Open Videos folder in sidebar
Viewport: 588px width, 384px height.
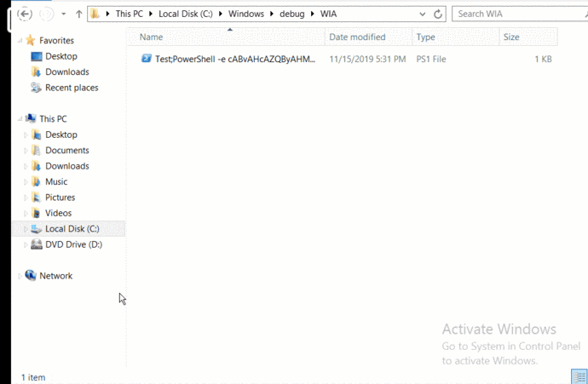click(58, 213)
